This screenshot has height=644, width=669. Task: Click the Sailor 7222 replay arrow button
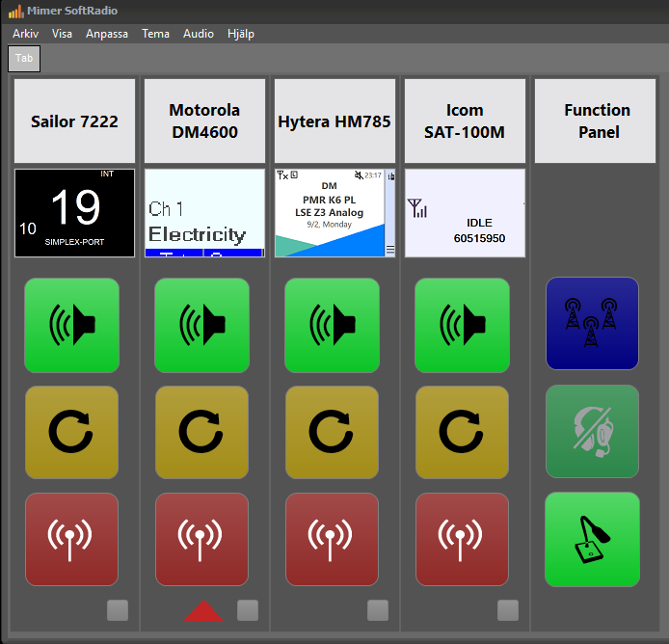pyautogui.click(x=71, y=432)
